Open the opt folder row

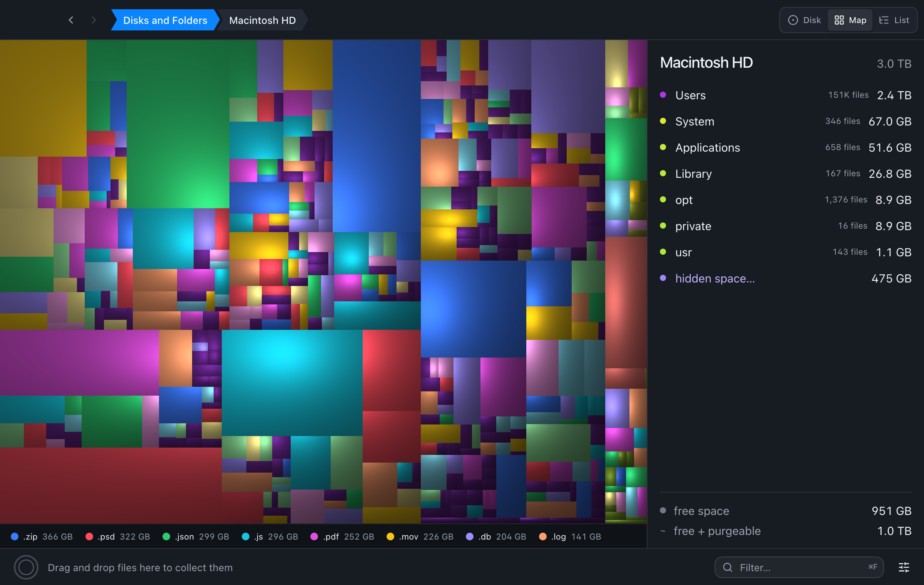point(785,200)
